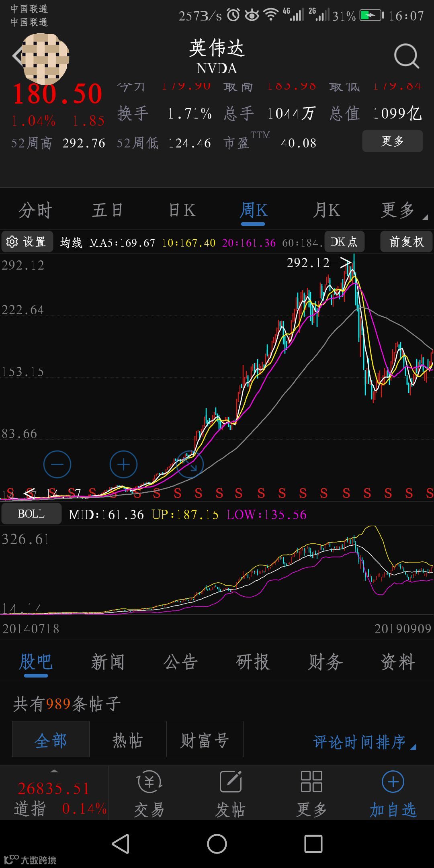Open the 评论时间排序 sort dropdown

[x=364, y=742]
